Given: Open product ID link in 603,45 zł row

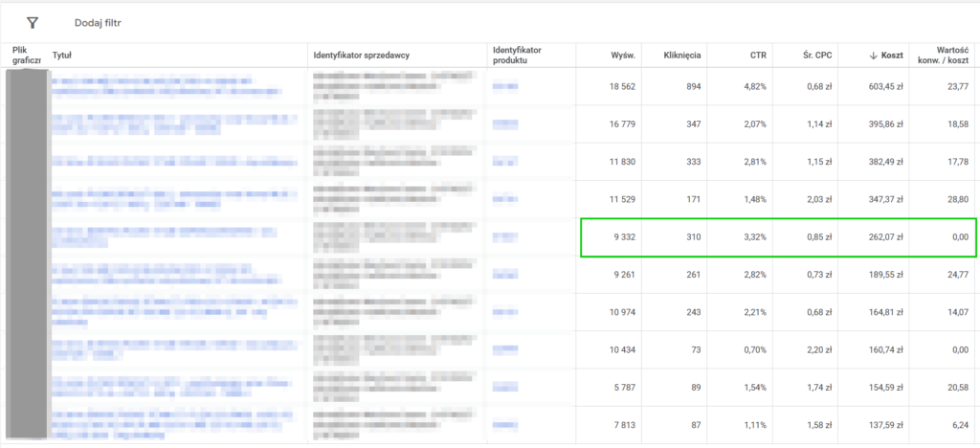Looking at the screenshot, I should pos(505,87).
